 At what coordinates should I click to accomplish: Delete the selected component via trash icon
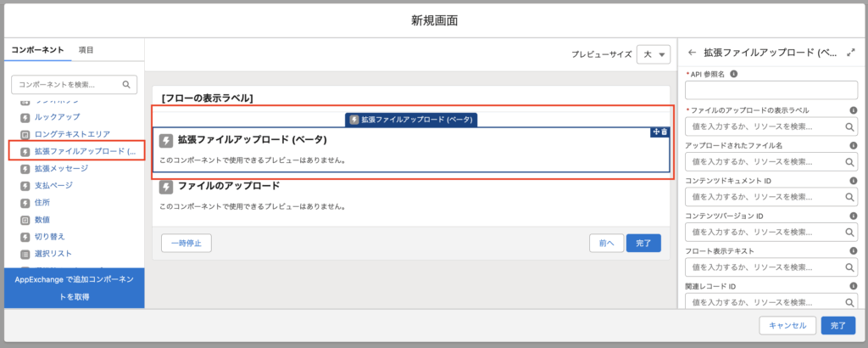pos(665,132)
